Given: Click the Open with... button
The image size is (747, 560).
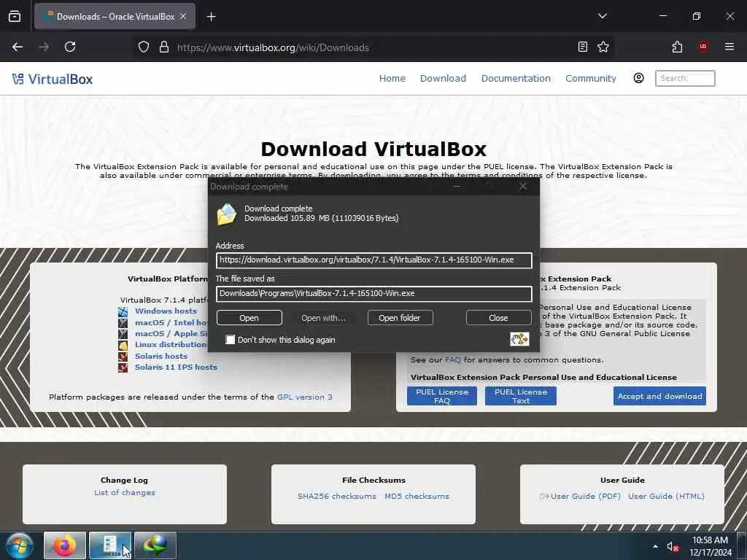Looking at the screenshot, I should click(323, 318).
